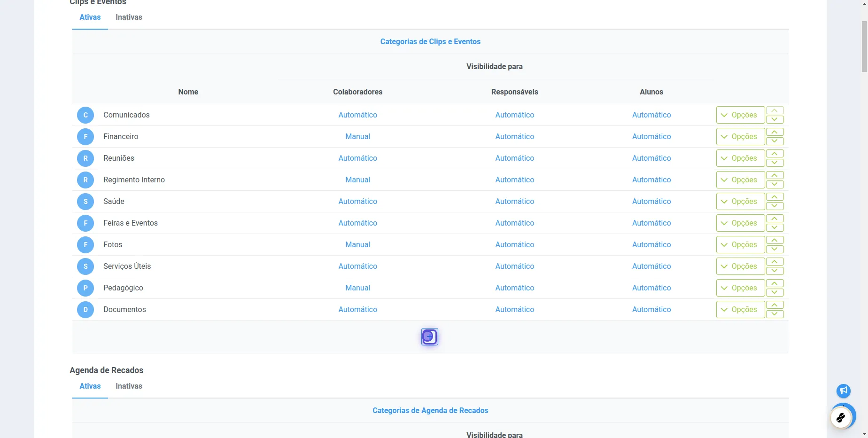Screen dimensions: 868x438
Task: Click the purple add-category button below the table
Action: [430, 336]
